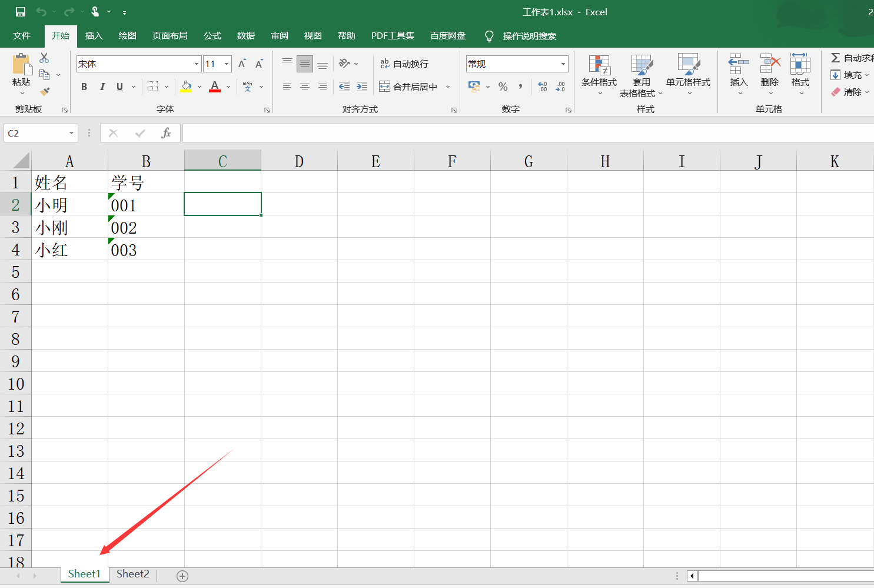Undo the last action
This screenshot has height=588, width=874.
pyautogui.click(x=41, y=12)
